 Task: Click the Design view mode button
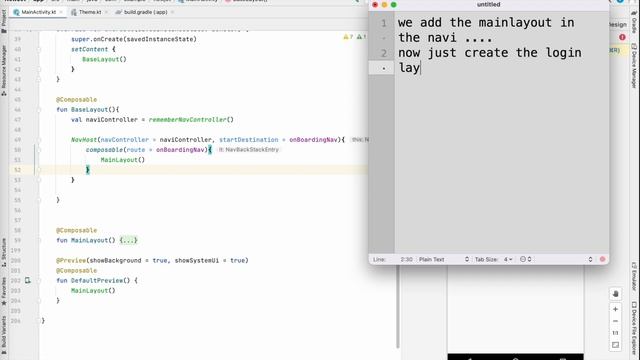[618, 24]
